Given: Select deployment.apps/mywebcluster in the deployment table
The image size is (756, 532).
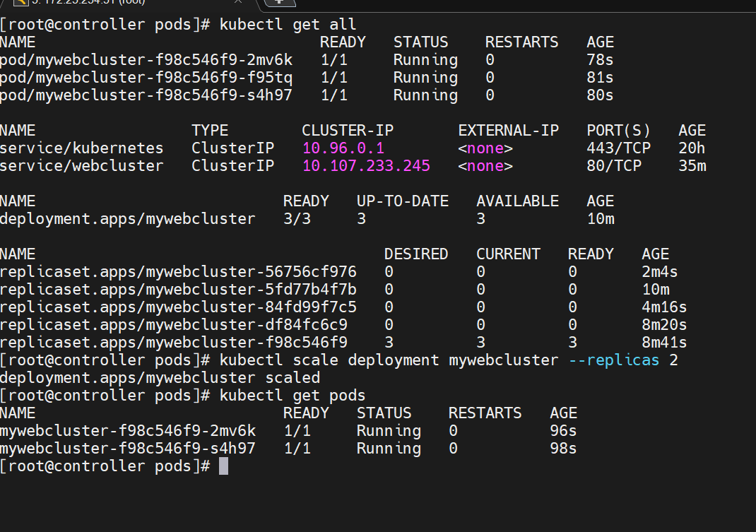Looking at the screenshot, I should pos(128,219).
